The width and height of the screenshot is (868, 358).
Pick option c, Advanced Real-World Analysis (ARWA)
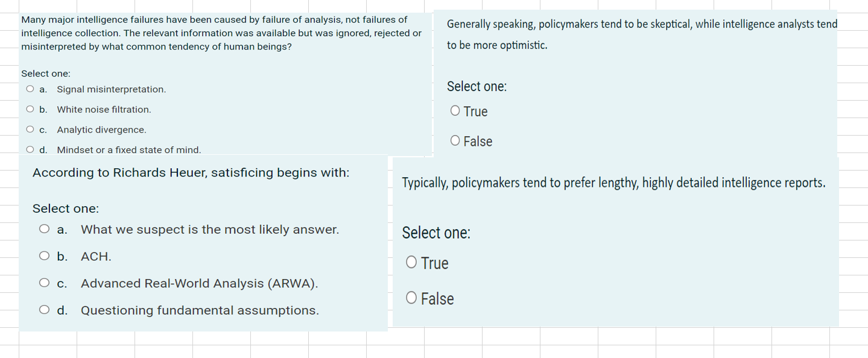pos(44,282)
